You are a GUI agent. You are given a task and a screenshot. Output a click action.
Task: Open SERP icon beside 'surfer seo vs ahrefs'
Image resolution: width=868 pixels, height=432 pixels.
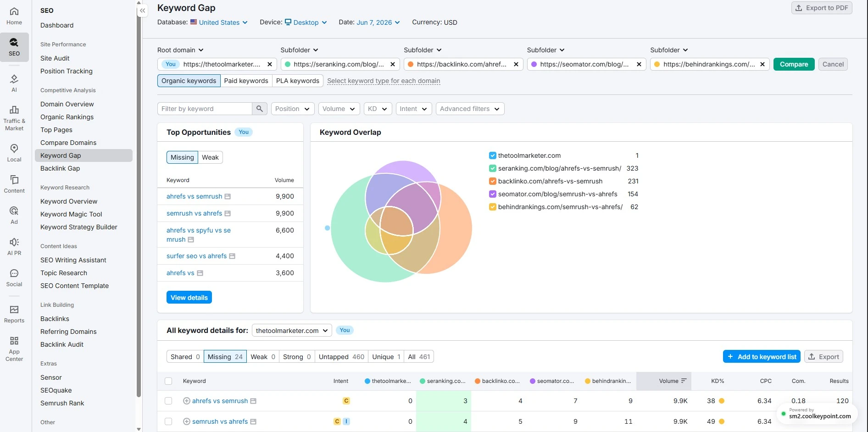click(x=232, y=256)
